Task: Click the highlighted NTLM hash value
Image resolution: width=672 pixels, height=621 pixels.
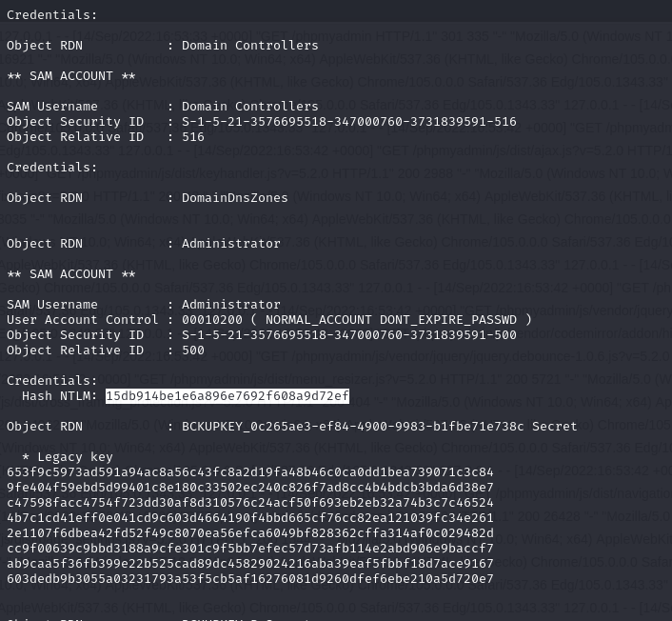Action: coord(227,395)
